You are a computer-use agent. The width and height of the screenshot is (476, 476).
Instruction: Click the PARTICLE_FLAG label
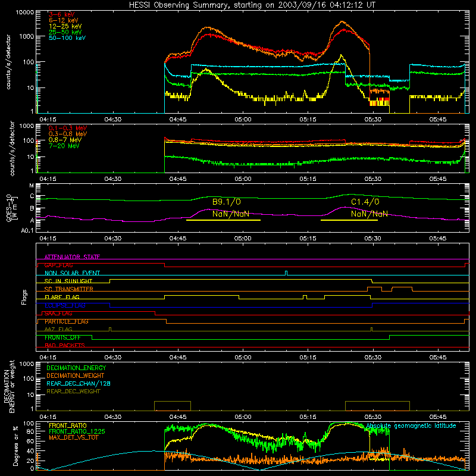[67, 321]
